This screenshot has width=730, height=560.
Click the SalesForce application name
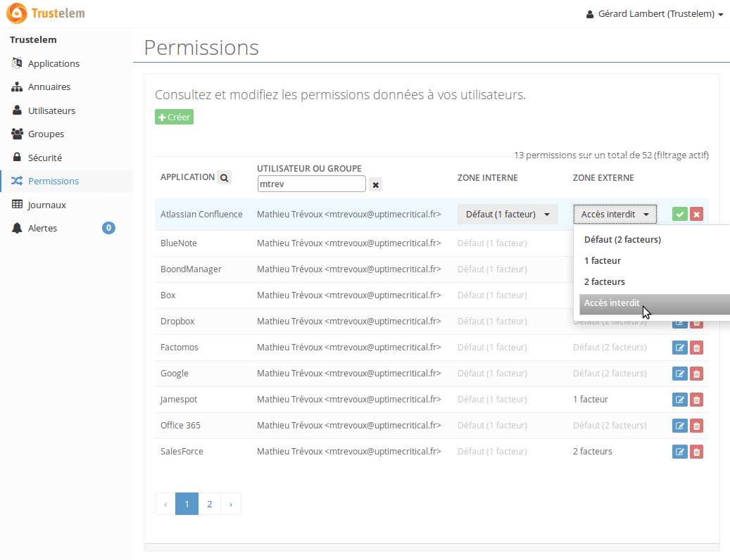point(182,452)
